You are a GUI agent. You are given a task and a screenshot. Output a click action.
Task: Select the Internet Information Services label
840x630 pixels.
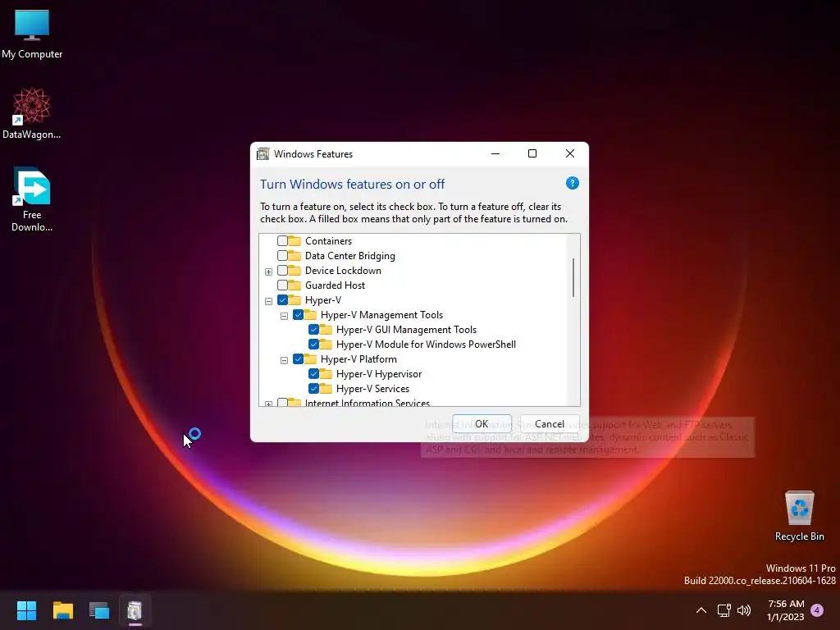(367, 403)
